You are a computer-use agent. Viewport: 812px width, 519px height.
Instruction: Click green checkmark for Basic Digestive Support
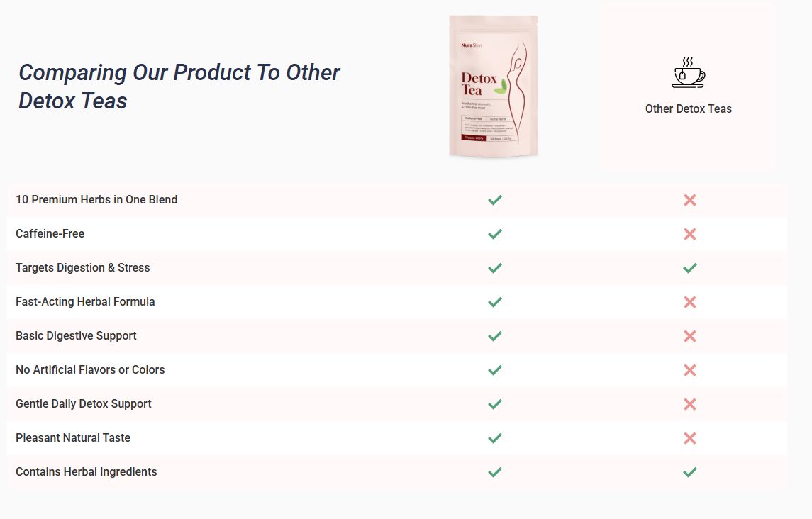(495, 336)
